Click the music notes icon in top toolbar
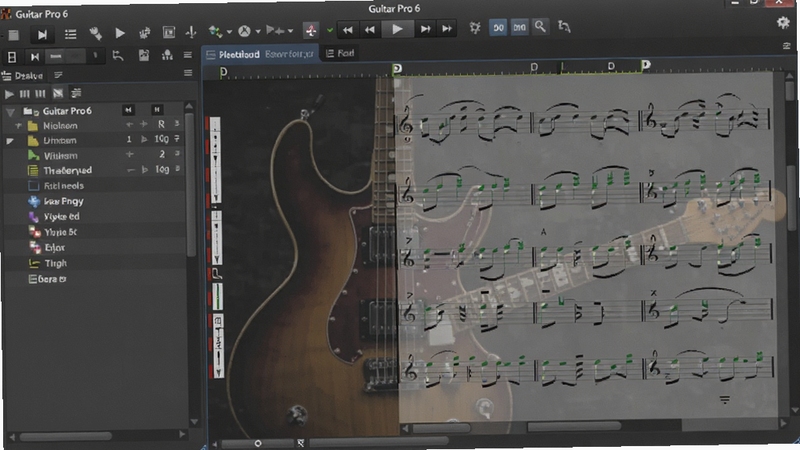This screenshot has height=450, width=800. [x=144, y=33]
